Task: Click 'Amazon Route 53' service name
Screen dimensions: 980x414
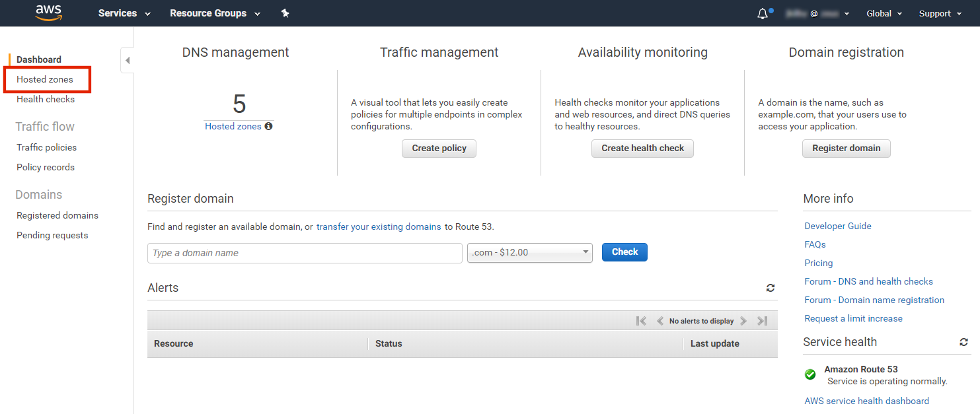Action: click(x=861, y=369)
